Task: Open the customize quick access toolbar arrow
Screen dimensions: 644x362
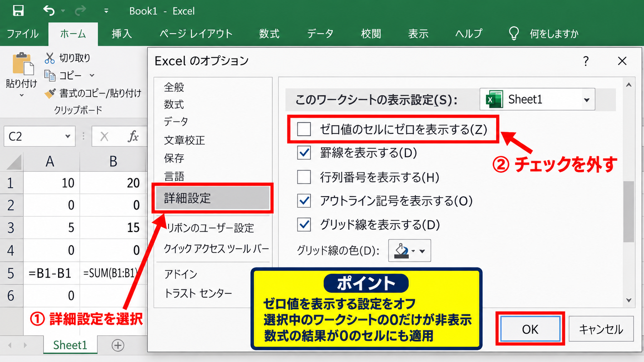Action: (106, 11)
